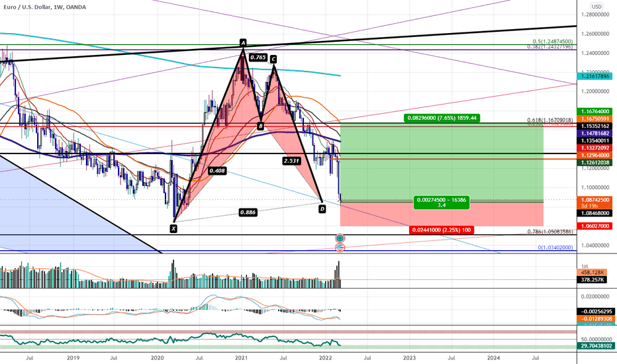Click the dark green 1.12612038 price axis tag

click(x=595, y=163)
